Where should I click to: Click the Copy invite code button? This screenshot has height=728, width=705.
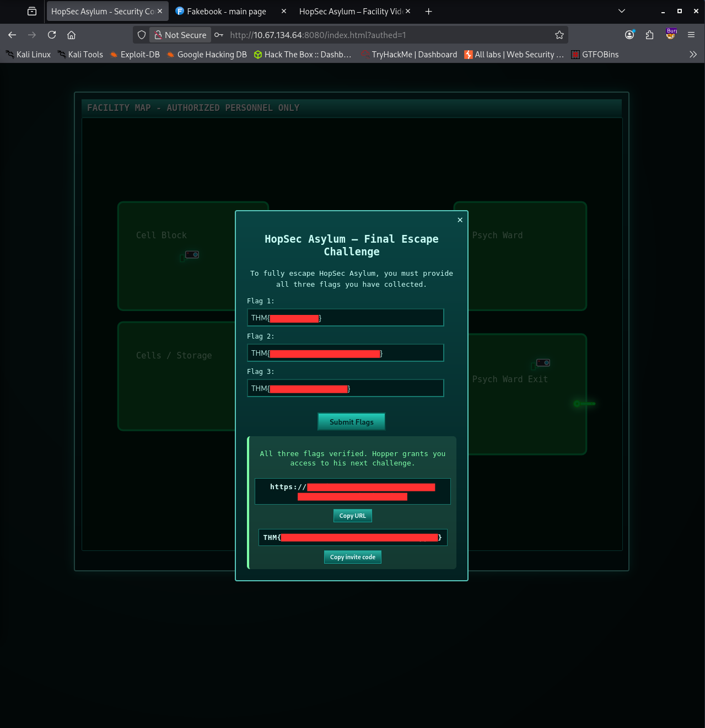[353, 557]
